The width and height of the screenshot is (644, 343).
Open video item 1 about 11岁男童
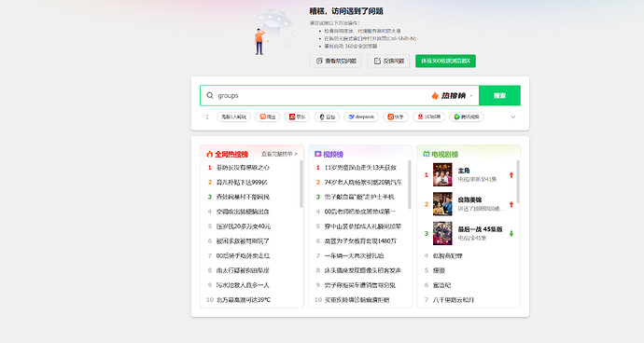coord(360,168)
